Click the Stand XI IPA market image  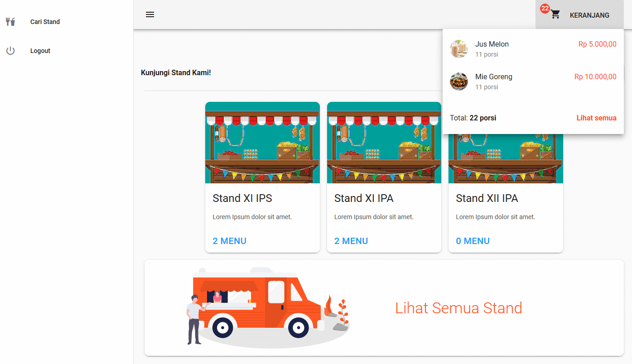click(x=384, y=143)
